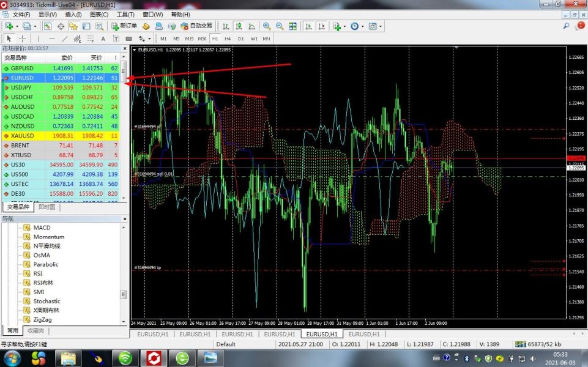Select the text label 'A' tool
Viewport: 588px width, 367px height.
(104, 39)
